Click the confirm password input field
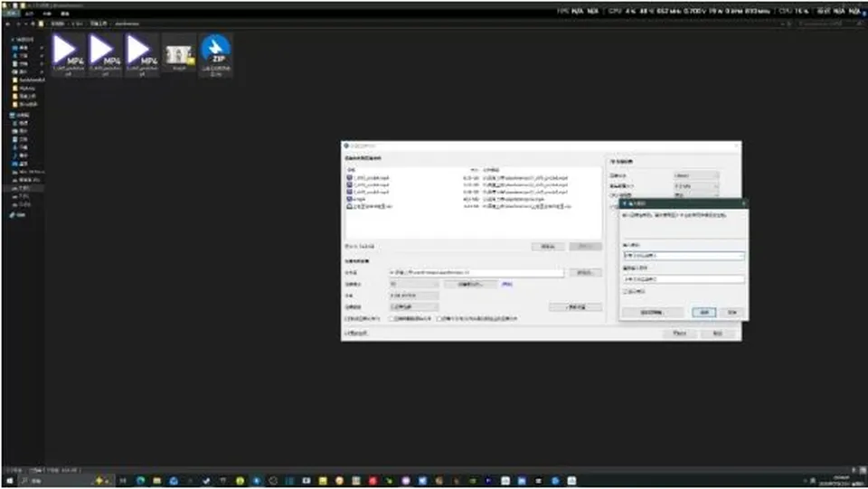 click(x=684, y=279)
